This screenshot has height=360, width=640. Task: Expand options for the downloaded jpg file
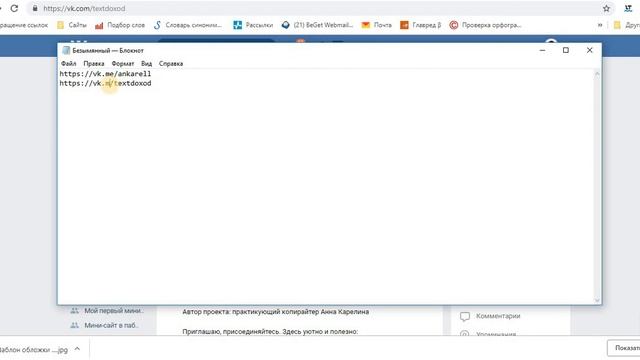click(x=77, y=349)
